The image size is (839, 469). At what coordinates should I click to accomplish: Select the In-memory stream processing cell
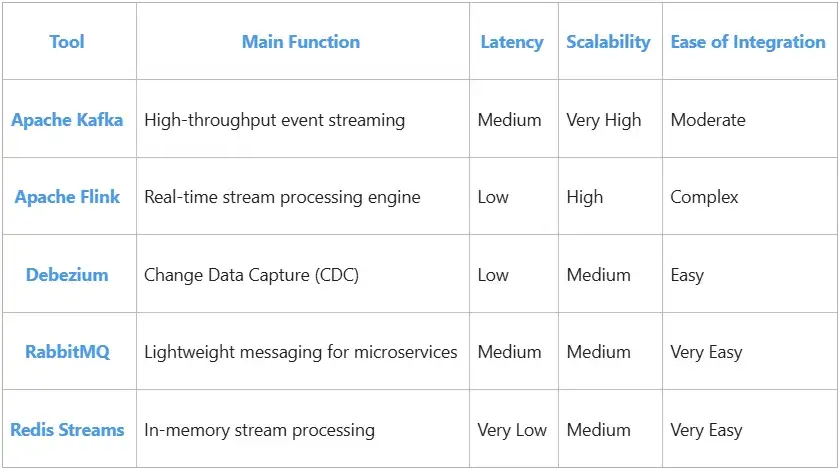click(259, 430)
